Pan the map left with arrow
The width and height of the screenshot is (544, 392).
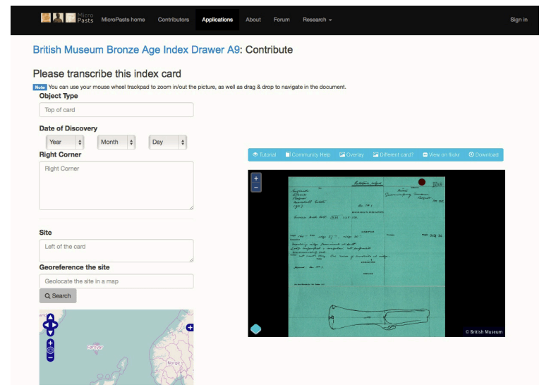pos(45,325)
